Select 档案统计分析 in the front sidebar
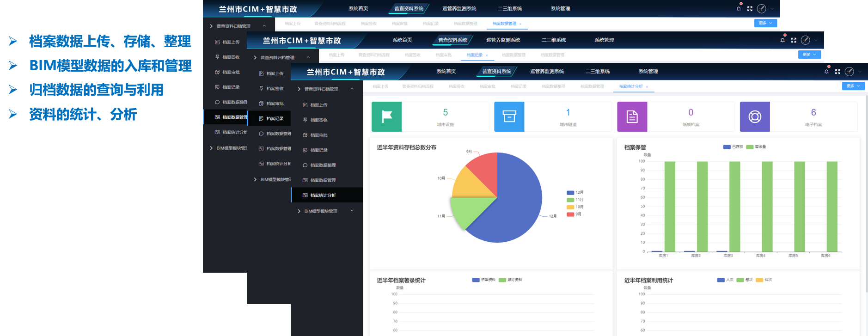The width and height of the screenshot is (868, 336). pyautogui.click(x=323, y=195)
